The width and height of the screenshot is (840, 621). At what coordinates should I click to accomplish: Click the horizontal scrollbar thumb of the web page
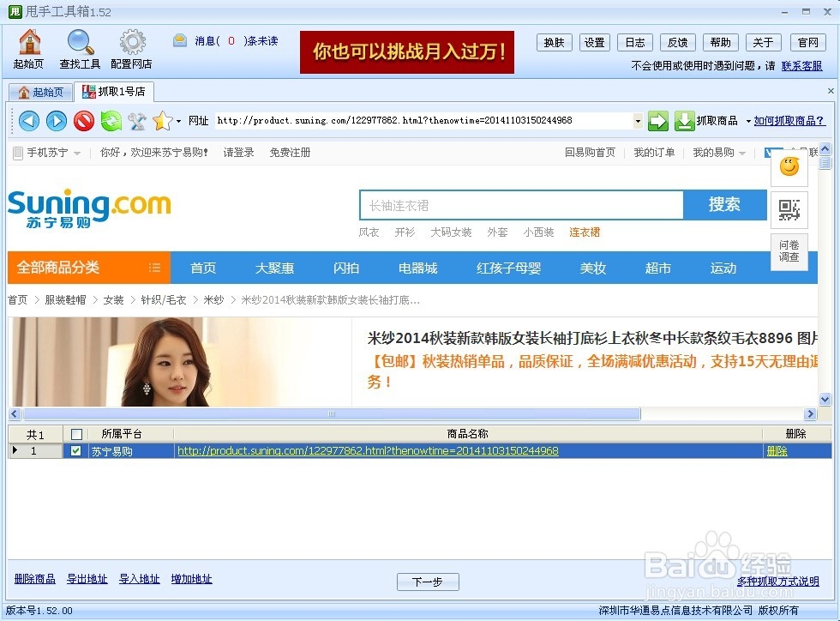click(x=332, y=414)
